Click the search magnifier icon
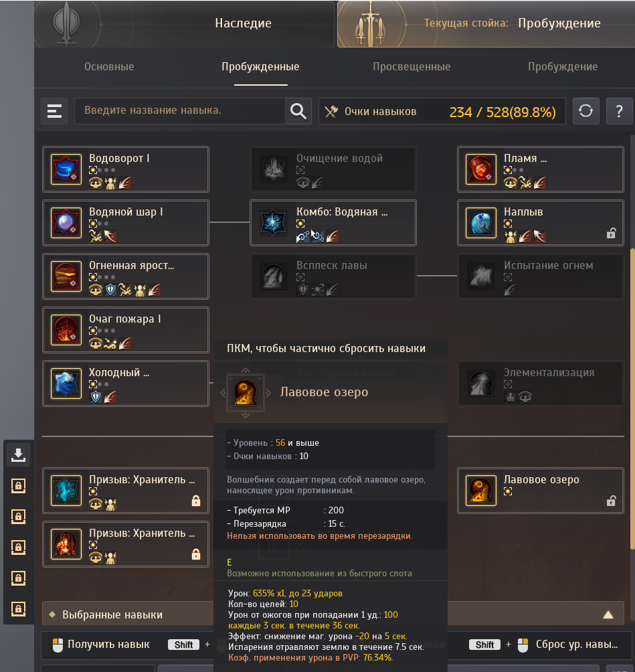The image size is (635, 672). [298, 111]
